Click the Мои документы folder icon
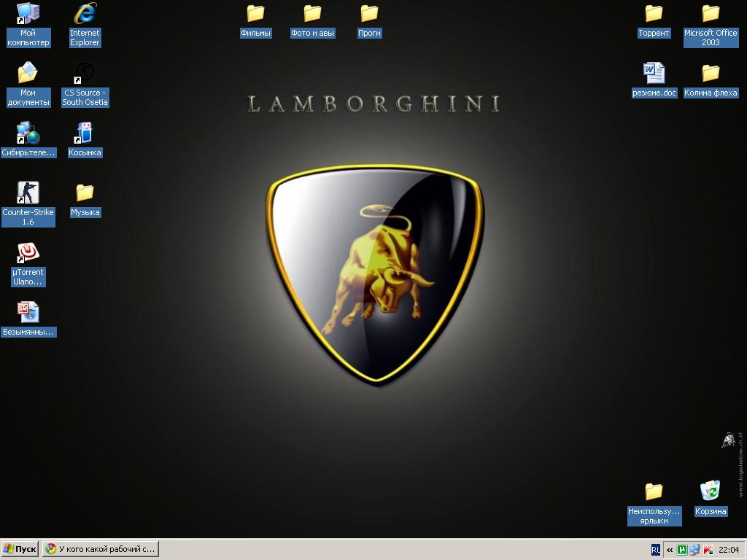Viewport: 747px width, 560px height. (x=28, y=74)
